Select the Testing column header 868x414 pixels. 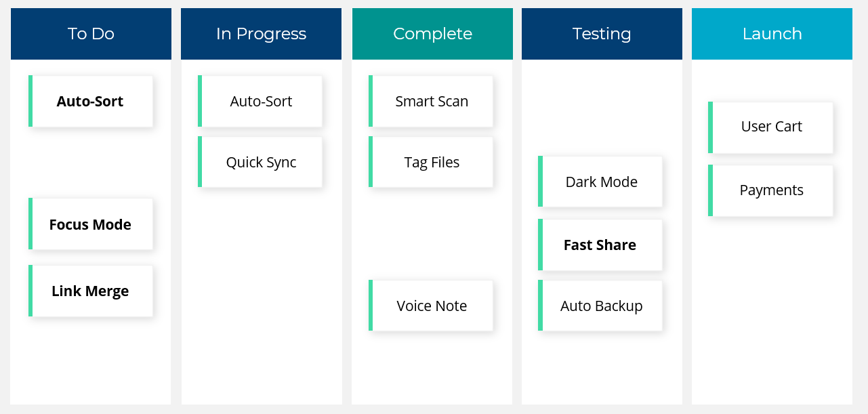pos(602,34)
